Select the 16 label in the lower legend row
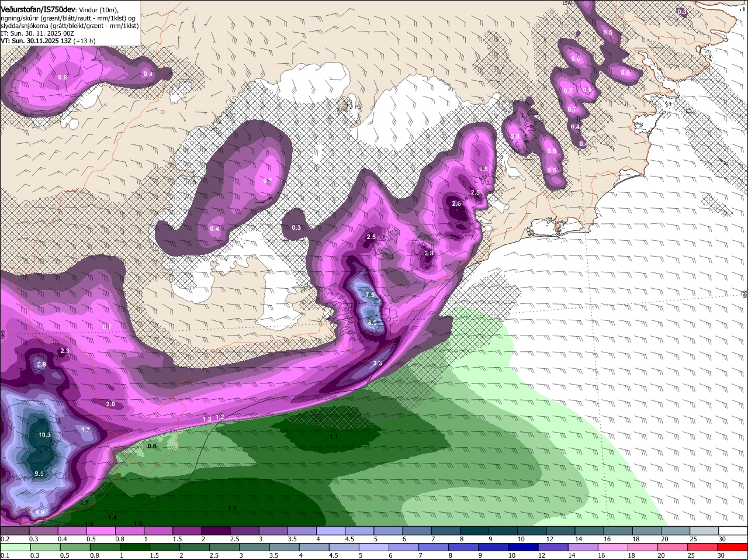Image resolution: width=748 pixels, height=560 pixels. tap(601, 555)
